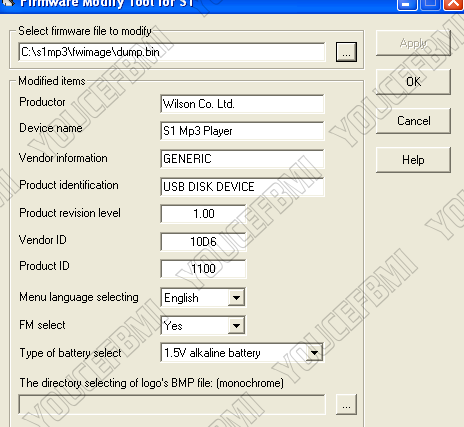Click the Vendor ID field showing 10D6
464x427 pixels.
pyautogui.click(x=203, y=242)
